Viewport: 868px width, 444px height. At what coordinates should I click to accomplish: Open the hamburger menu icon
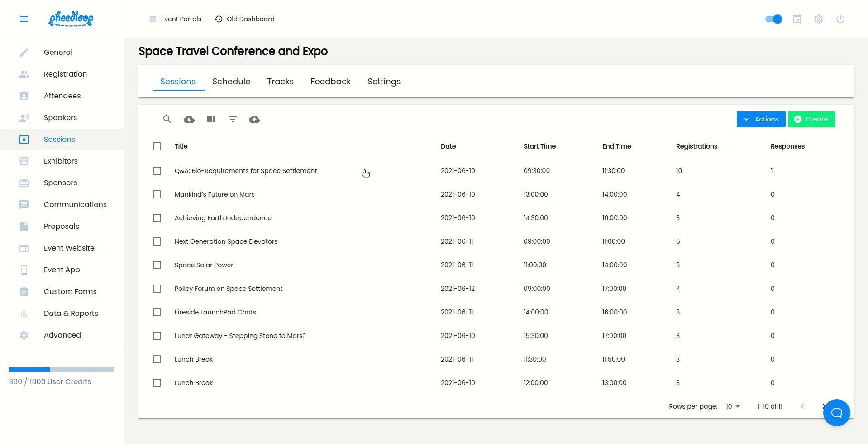(x=24, y=19)
